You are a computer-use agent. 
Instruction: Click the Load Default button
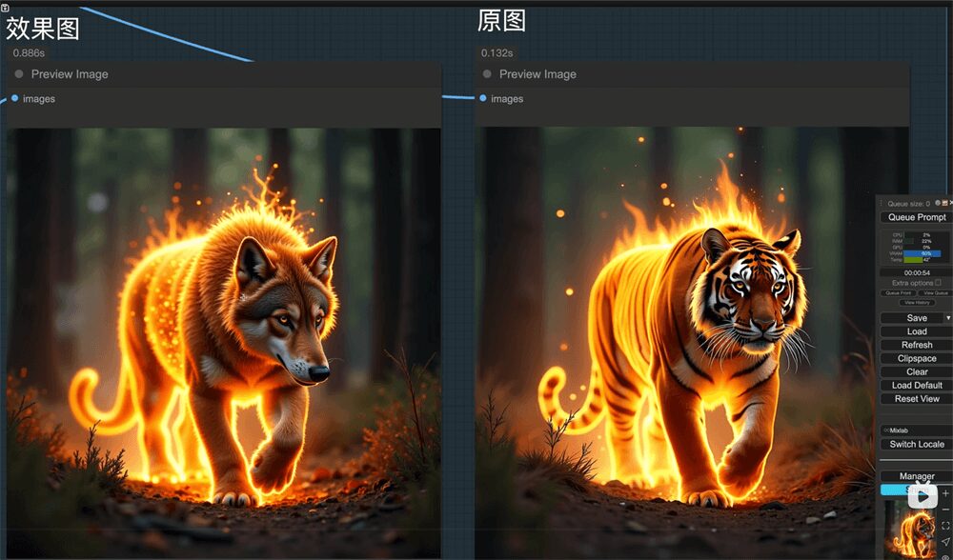click(917, 385)
